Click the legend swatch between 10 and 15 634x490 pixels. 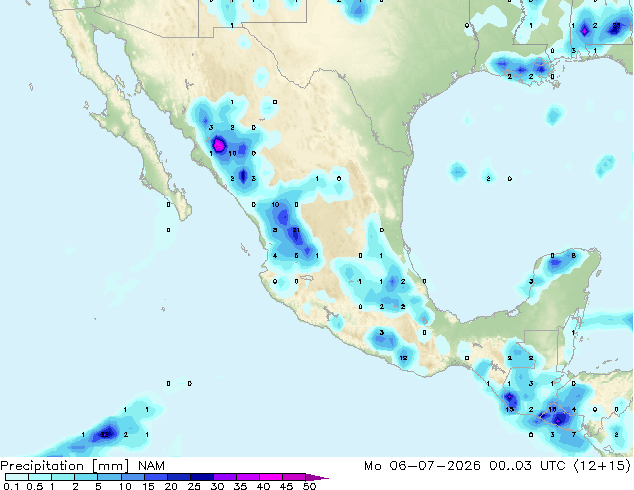132,477
